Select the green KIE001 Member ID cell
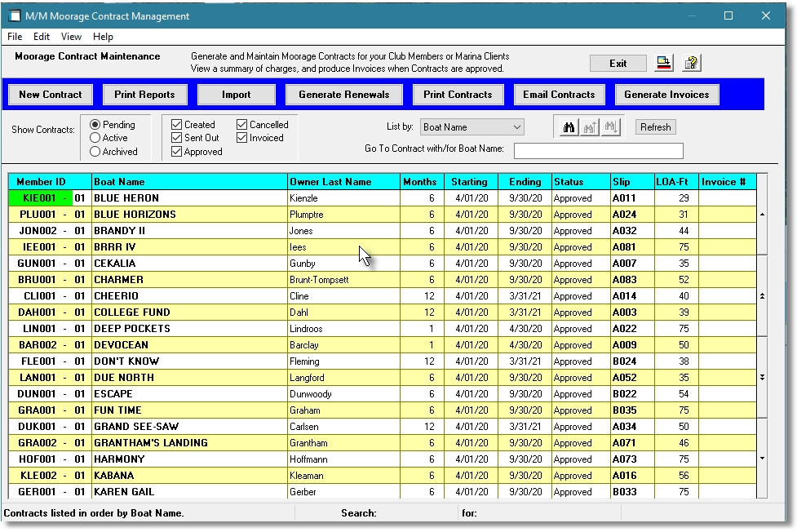This screenshot has width=797, height=532. 38,198
